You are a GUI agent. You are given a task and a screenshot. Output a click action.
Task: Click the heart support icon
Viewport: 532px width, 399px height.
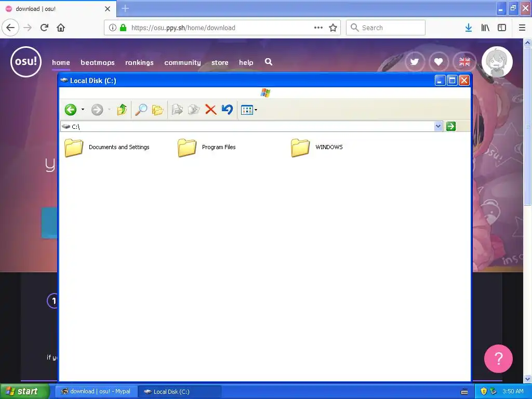pos(438,62)
